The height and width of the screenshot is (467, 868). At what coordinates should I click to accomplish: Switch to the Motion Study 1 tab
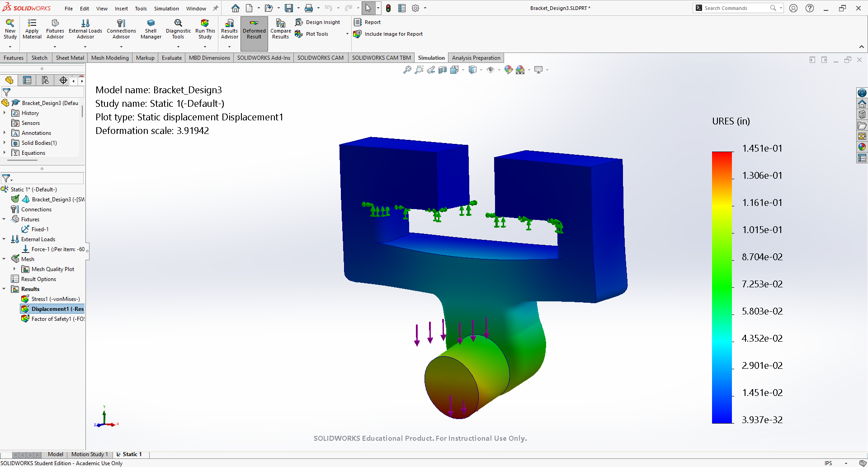pyautogui.click(x=90, y=454)
